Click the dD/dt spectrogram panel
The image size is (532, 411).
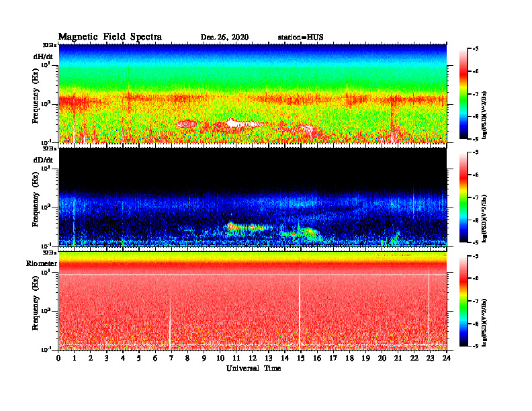pyautogui.click(x=253, y=197)
